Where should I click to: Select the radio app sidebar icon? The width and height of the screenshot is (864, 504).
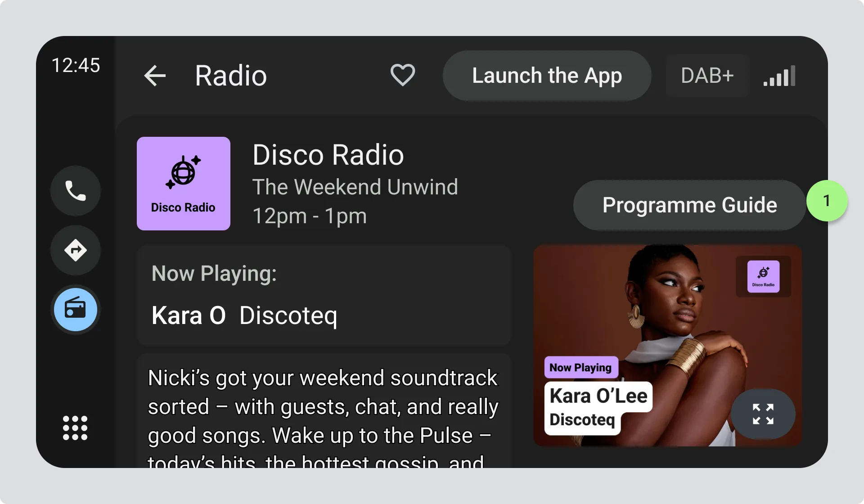76,310
